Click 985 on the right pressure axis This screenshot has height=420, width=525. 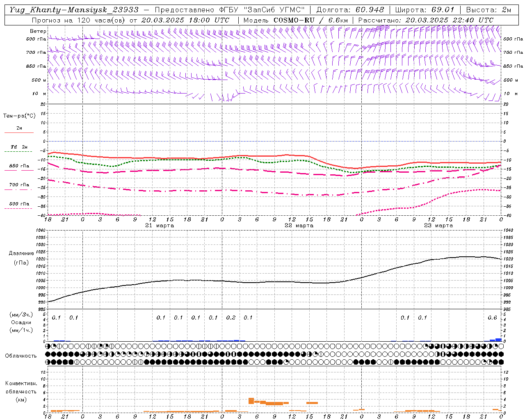click(507, 309)
